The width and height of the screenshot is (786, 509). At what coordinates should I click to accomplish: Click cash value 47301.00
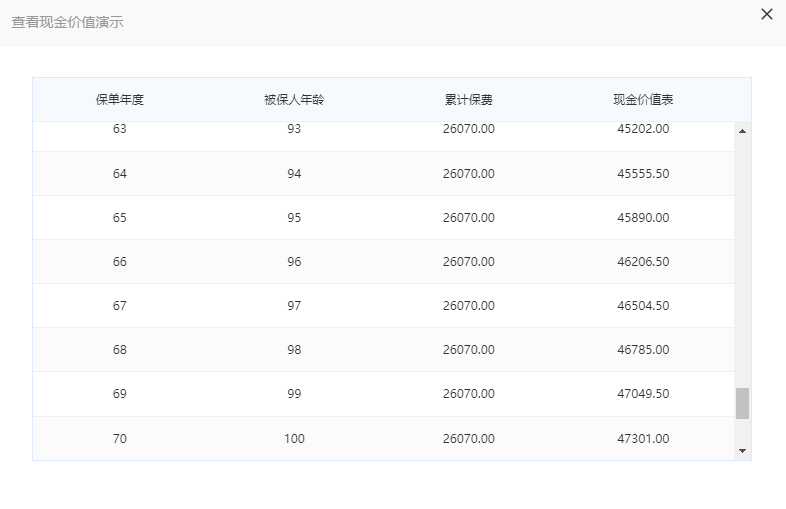(x=643, y=438)
